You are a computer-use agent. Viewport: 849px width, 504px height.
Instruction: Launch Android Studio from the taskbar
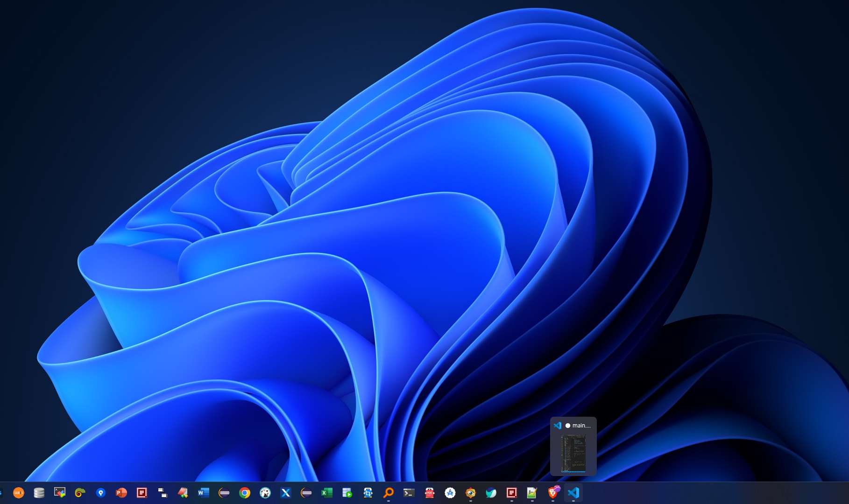click(x=450, y=493)
